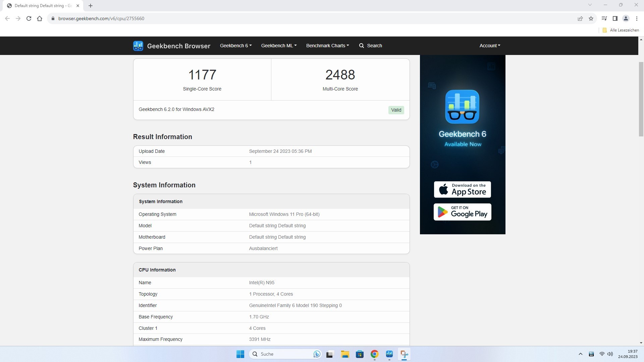The height and width of the screenshot is (362, 644).
Task: Select the Default string Geekbench tab
Action: pyautogui.click(x=43, y=6)
